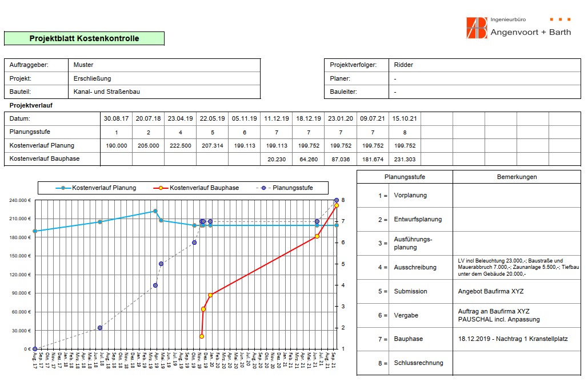Select the peak teal Planung data point

coord(155,211)
